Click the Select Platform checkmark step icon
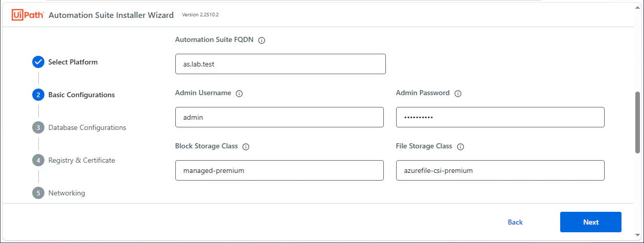This screenshot has width=644, height=243. 38,62
